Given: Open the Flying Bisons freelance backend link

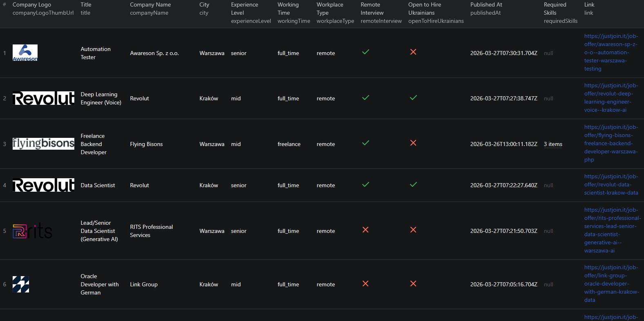Looking at the screenshot, I should pyautogui.click(x=611, y=144).
